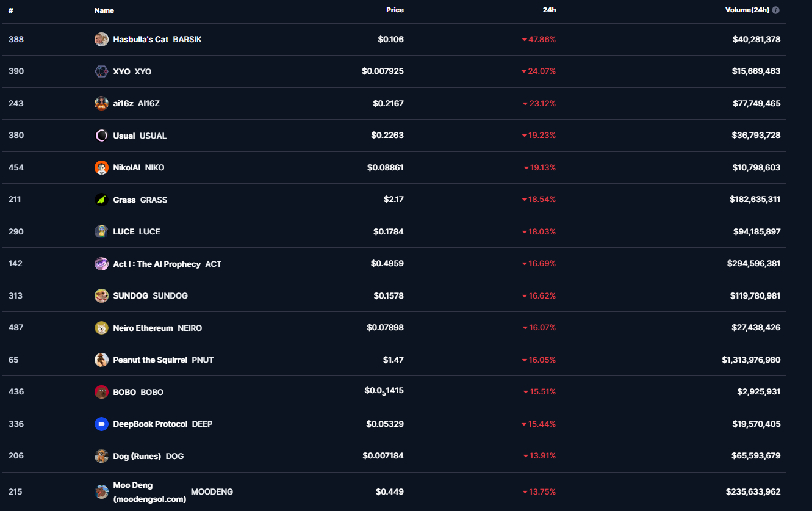Screen dimensions: 812x511
Task: Click the DeepBook Protocol blue icon
Action: point(101,424)
